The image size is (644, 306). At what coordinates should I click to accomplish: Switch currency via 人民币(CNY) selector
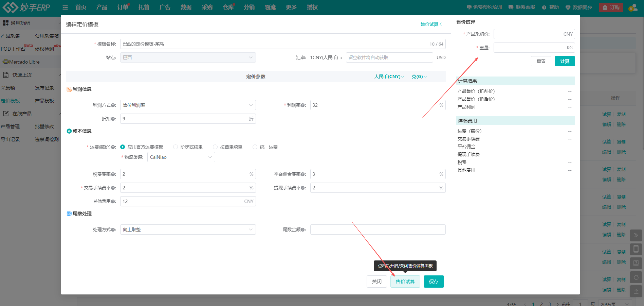389,77
